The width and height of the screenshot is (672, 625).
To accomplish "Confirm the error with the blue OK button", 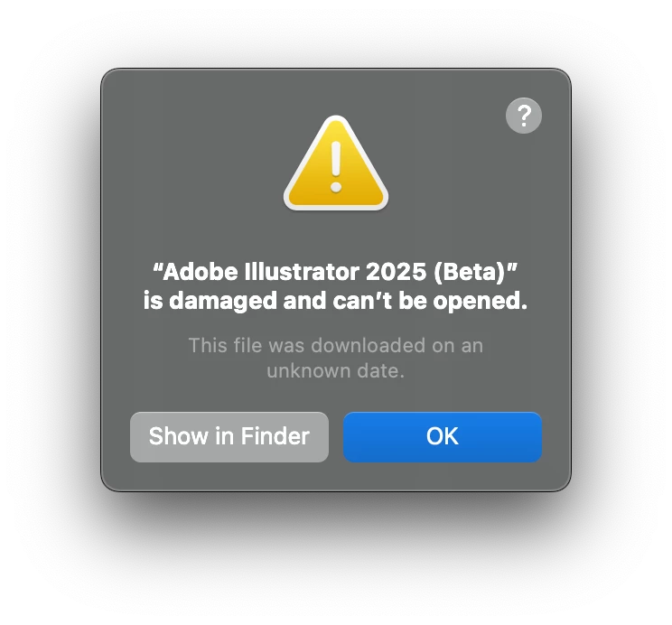I will click(443, 437).
